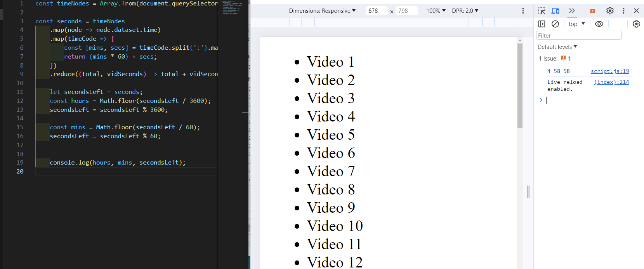The image size is (644, 269).
Task: Click the 'Video 1' list item
Action: coord(330,62)
